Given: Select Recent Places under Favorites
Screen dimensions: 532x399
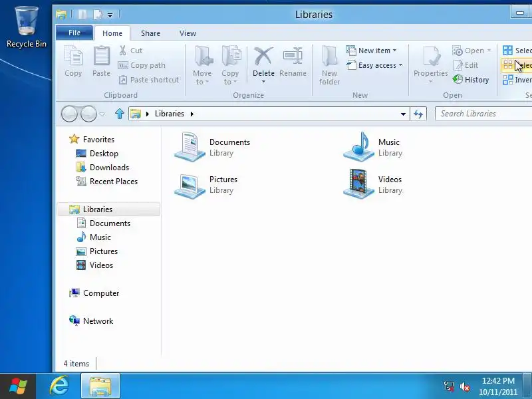Looking at the screenshot, I should [106, 182].
